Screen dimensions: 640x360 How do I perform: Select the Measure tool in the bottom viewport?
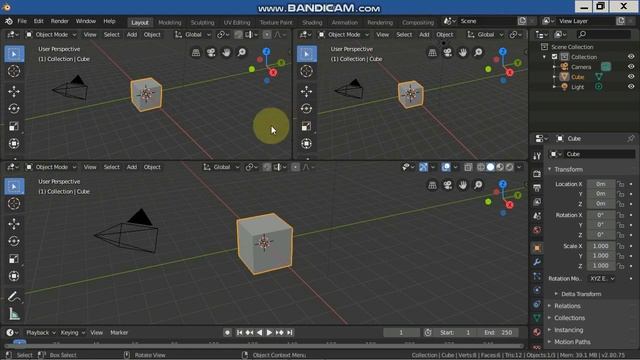(x=14, y=314)
